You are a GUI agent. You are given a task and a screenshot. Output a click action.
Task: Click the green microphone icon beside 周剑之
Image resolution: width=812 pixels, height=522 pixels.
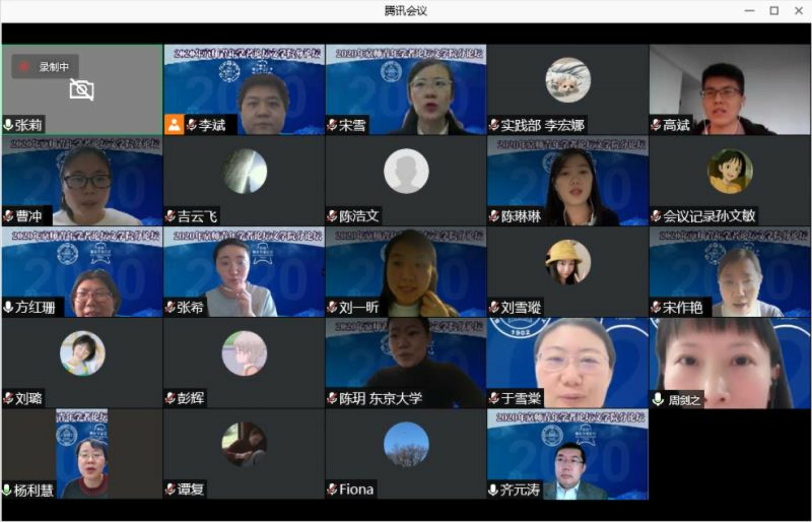tap(658, 399)
